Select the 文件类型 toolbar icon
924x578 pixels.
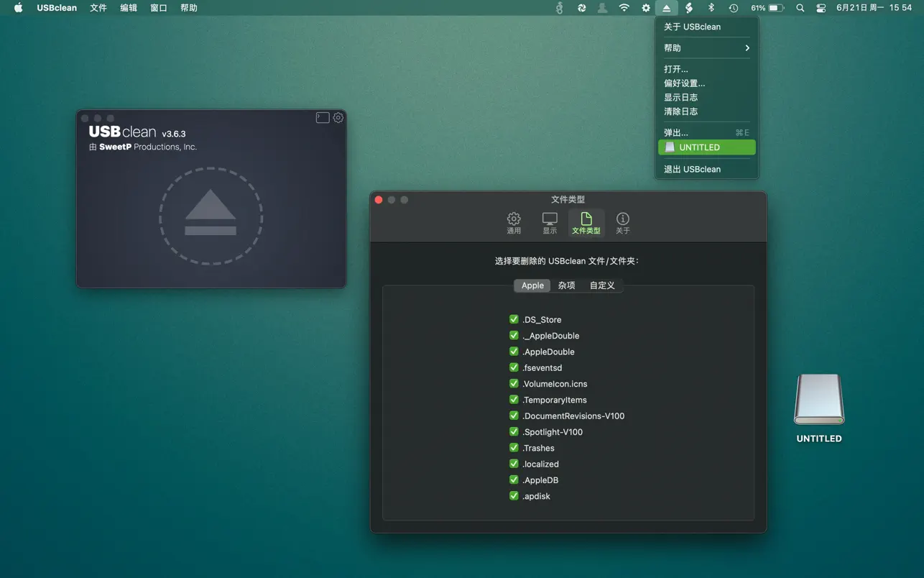[x=586, y=223]
